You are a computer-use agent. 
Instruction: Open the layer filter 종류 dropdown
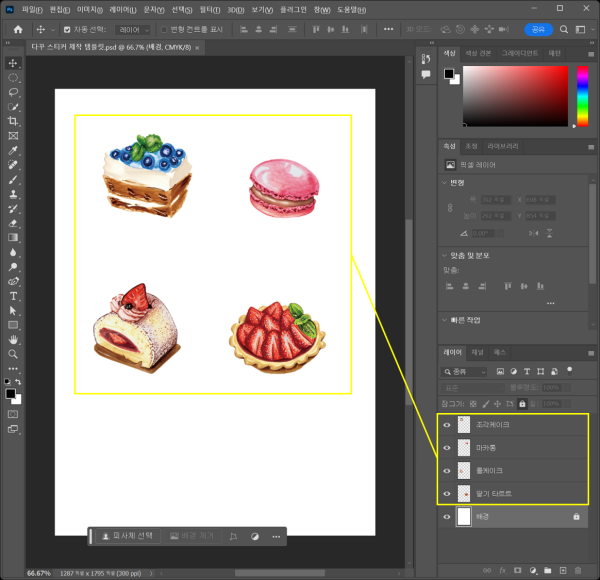click(464, 372)
